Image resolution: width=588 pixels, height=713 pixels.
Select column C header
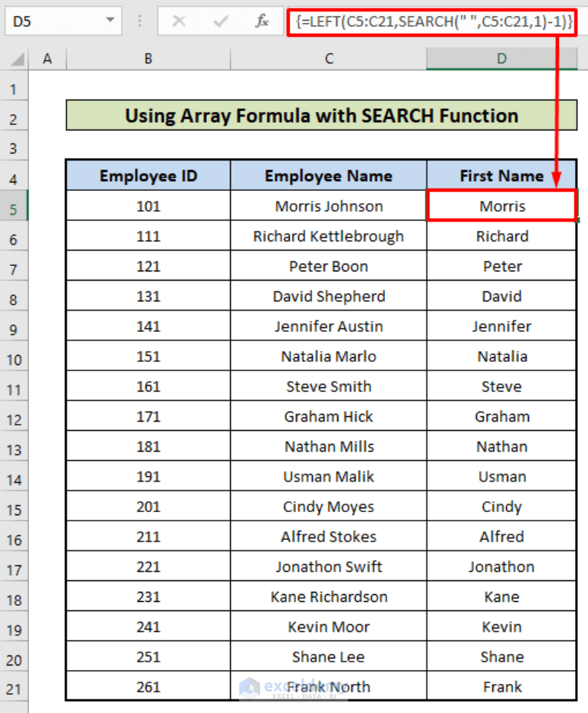(328, 59)
